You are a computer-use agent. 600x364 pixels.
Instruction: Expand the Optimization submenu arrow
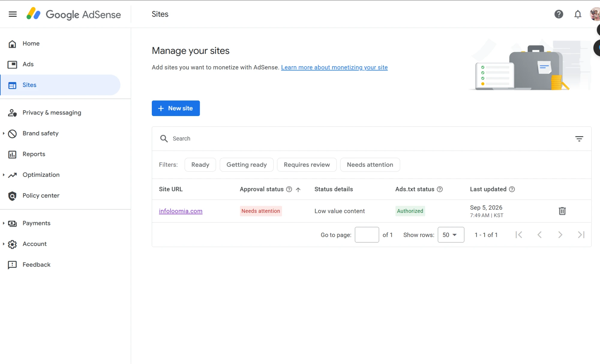(x=4, y=175)
